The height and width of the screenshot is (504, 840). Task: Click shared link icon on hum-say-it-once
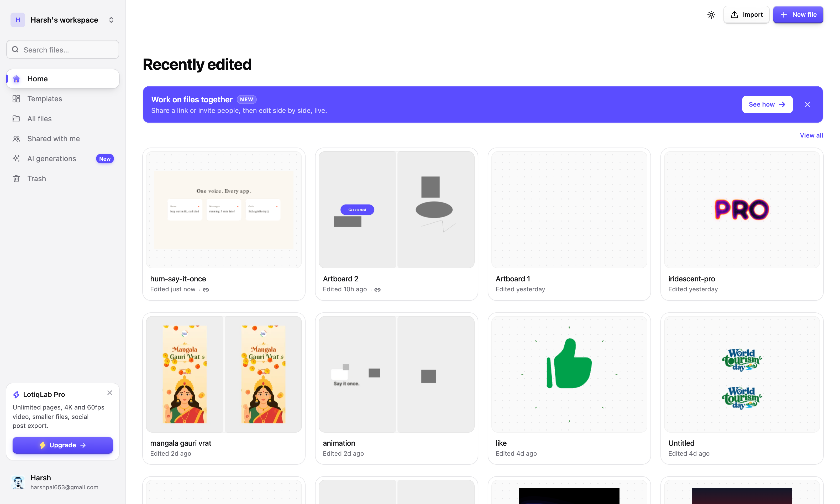206,290
